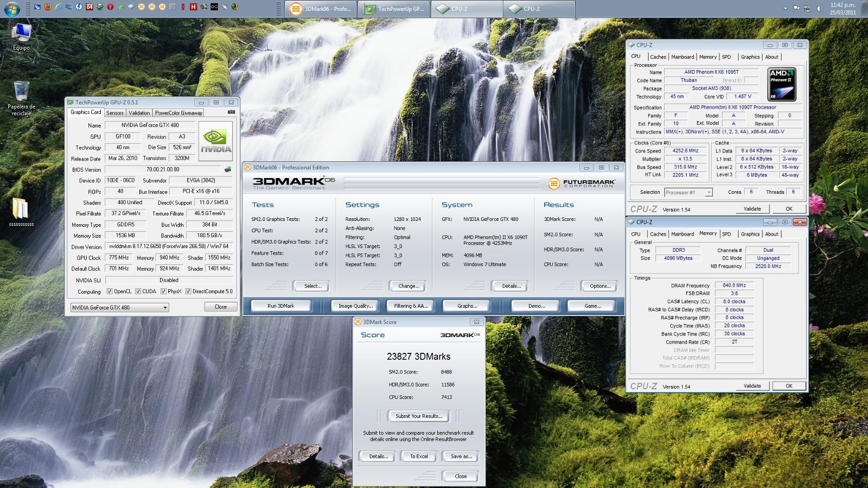Click the AMD Phenom II logo in CPU-Z
The width and height of the screenshot is (868, 488).
(x=782, y=85)
